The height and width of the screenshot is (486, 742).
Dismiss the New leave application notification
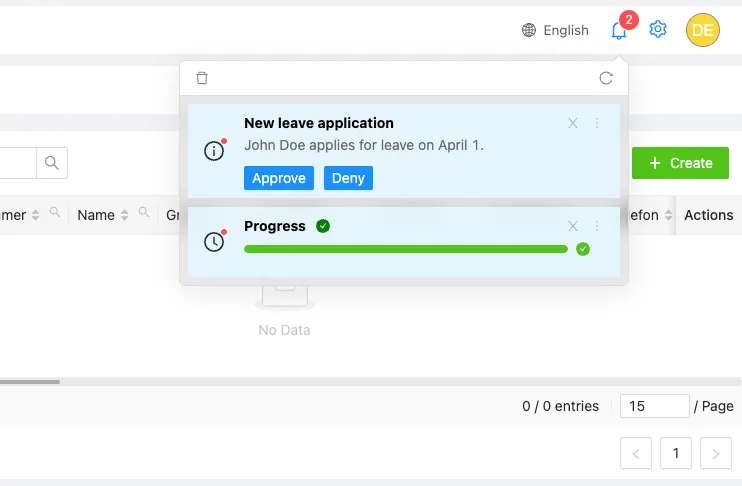pyautogui.click(x=573, y=123)
